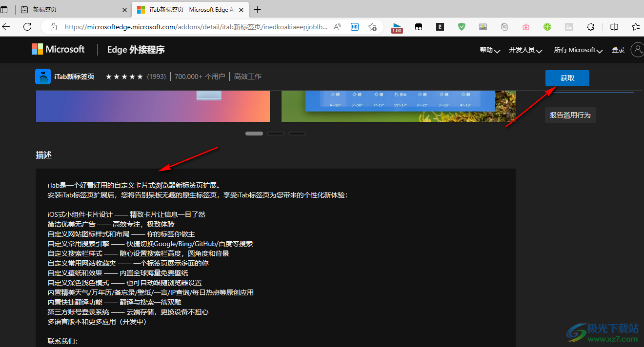The width and height of the screenshot is (644, 347).
Task: Expand the 所有 Microsoft dropdown
Action: coord(578,50)
